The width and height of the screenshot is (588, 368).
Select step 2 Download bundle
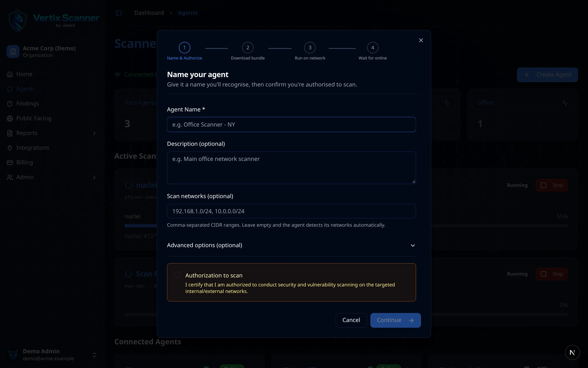click(x=248, y=51)
